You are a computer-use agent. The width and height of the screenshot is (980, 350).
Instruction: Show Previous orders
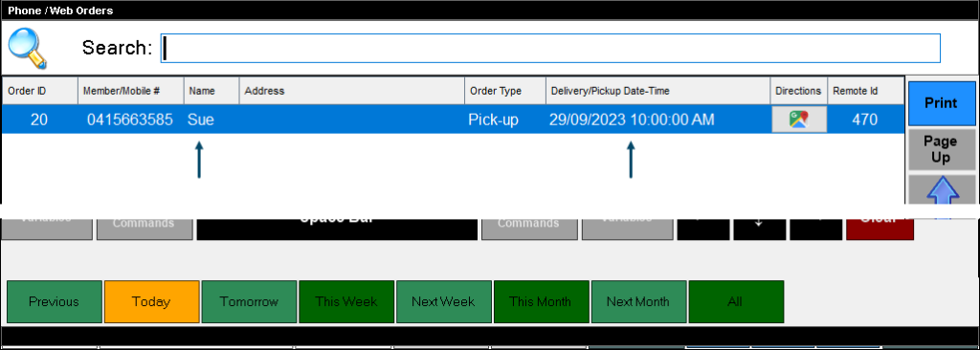pos(55,302)
